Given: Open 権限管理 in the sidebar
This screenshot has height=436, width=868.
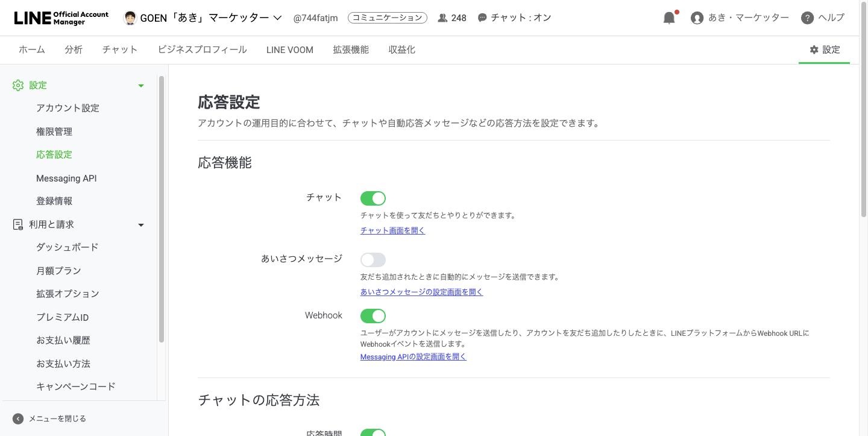Looking at the screenshot, I should [x=54, y=131].
